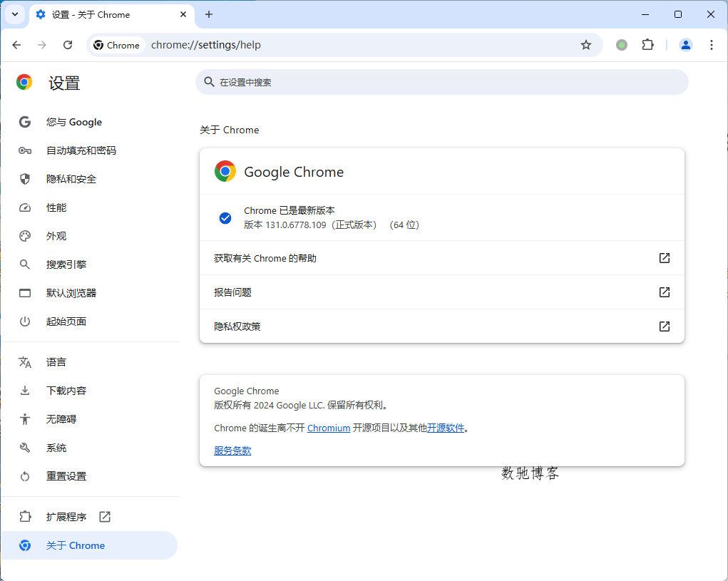Image resolution: width=728 pixels, height=581 pixels.
Task: Open 性能 settings section
Action: click(x=89, y=207)
